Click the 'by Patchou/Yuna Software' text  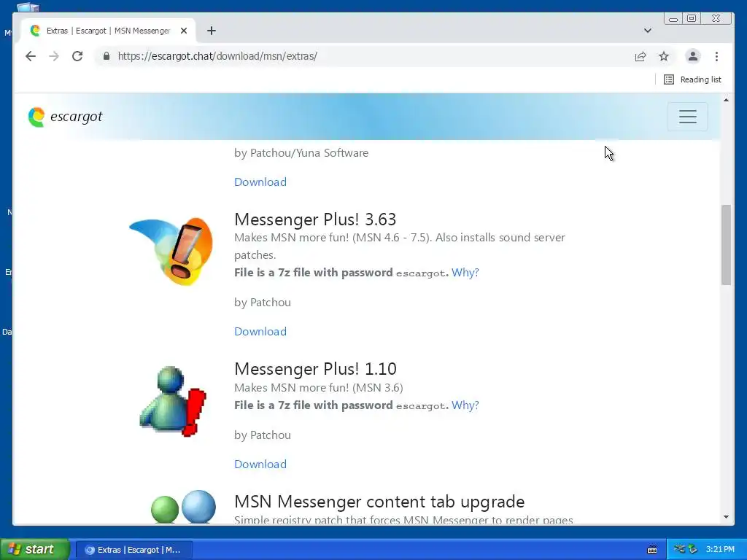tap(301, 153)
